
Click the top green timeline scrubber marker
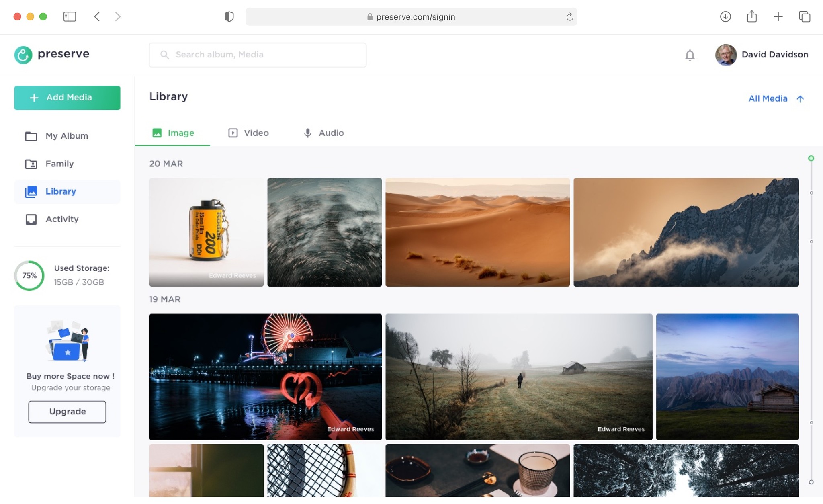[811, 158]
